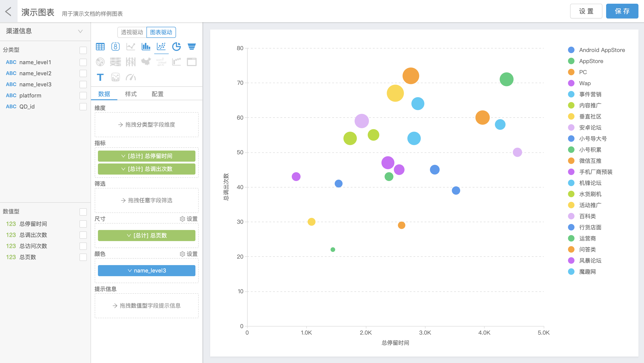Expand the 渠道信息 dataset dropdown
This screenshot has height=363, width=644.
point(80,31)
